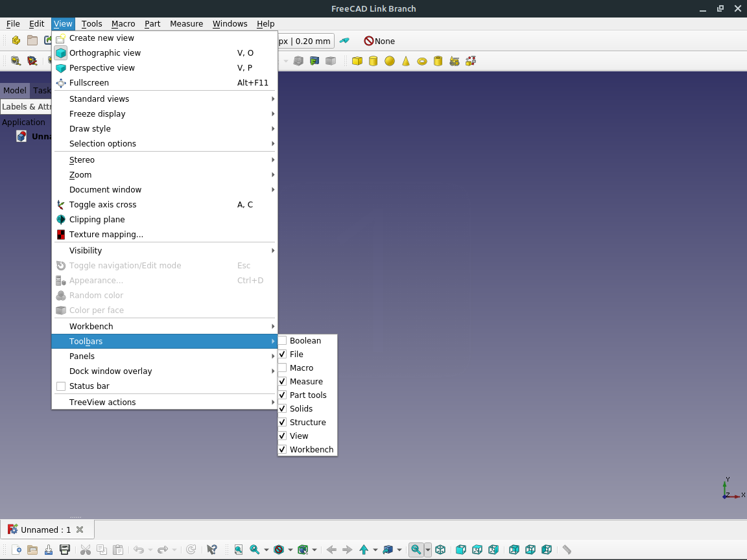Click the Unnamed : 1 document tab
This screenshot has width=747, height=560.
[47, 529]
